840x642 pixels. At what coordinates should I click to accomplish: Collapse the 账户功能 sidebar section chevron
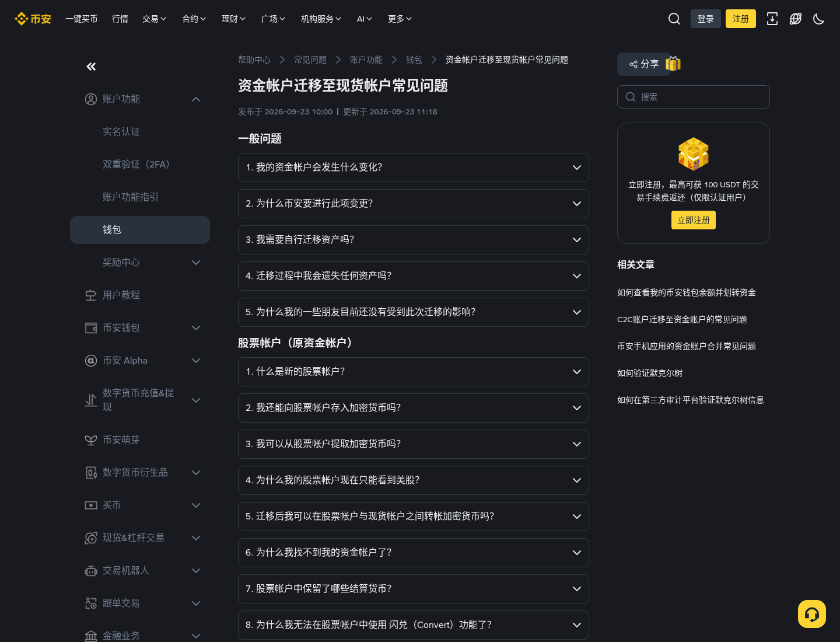(196, 99)
